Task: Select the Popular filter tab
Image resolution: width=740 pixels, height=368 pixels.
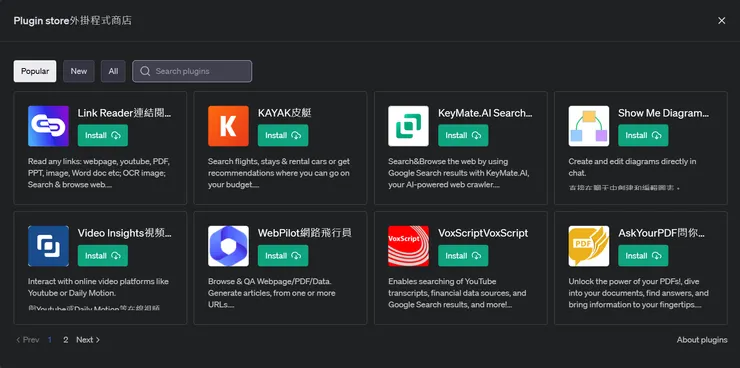Action: click(35, 71)
